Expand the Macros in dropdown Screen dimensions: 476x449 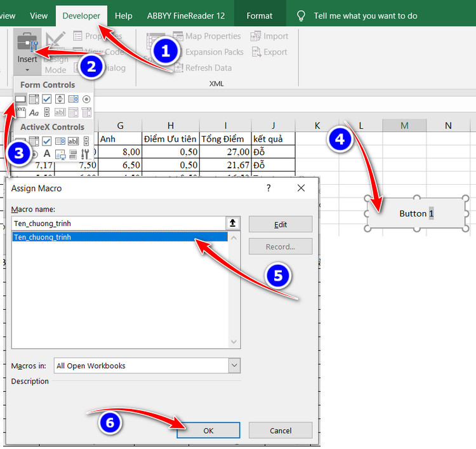click(234, 366)
